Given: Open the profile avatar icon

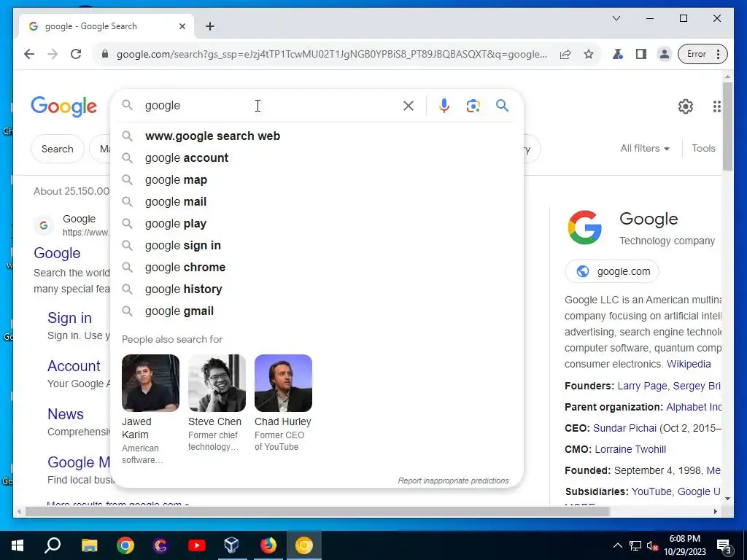Looking at the screenshot, I should (664, 54).
